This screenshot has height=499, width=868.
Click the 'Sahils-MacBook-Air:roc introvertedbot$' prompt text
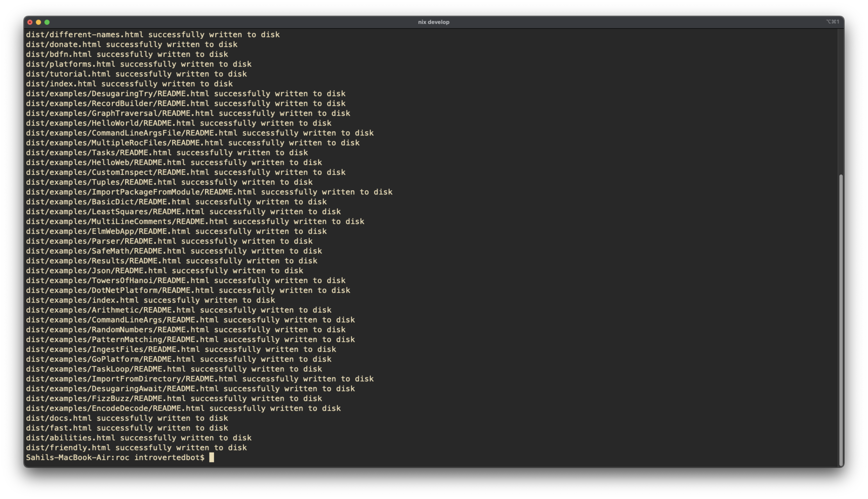(x=115, y=458)
